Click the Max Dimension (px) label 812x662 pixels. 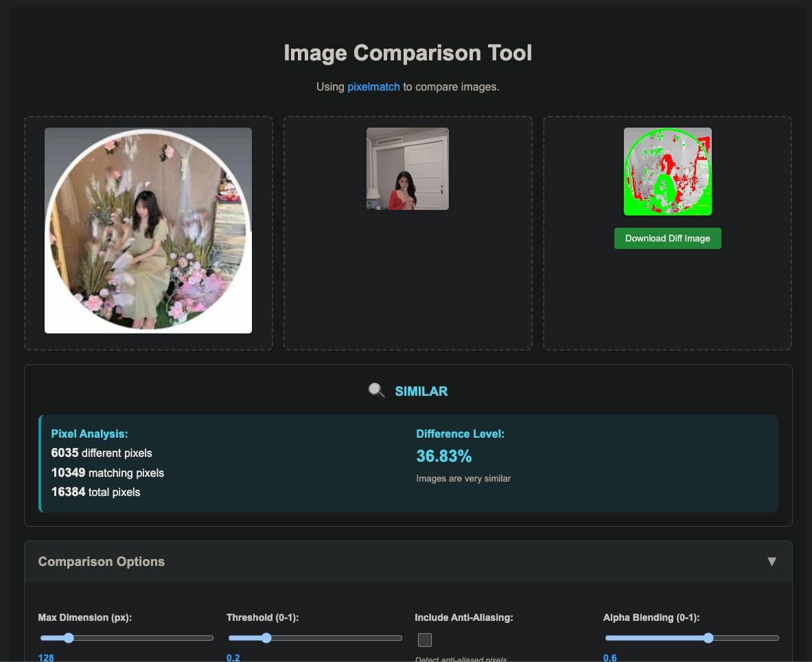click(85, 617)
